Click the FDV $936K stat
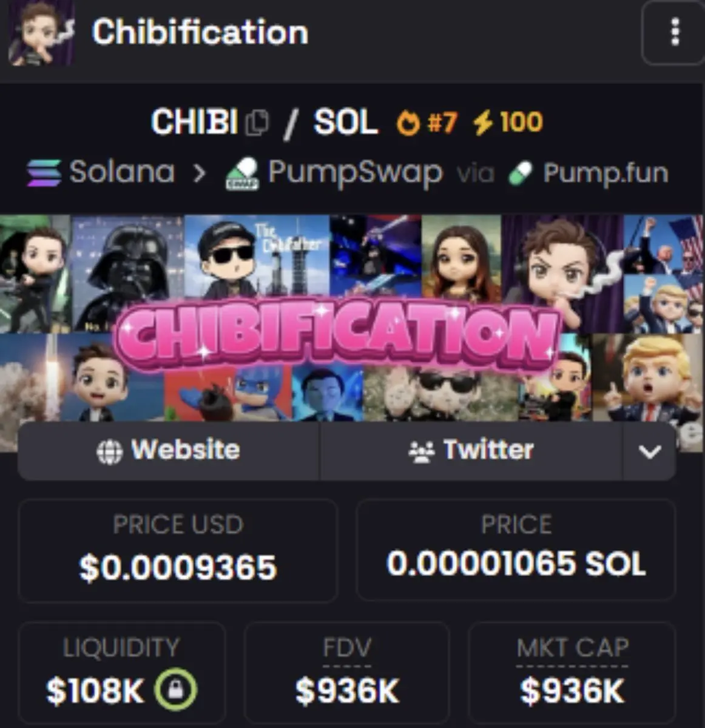The width and height of the screenshot is (705, 728). [347, 672]
